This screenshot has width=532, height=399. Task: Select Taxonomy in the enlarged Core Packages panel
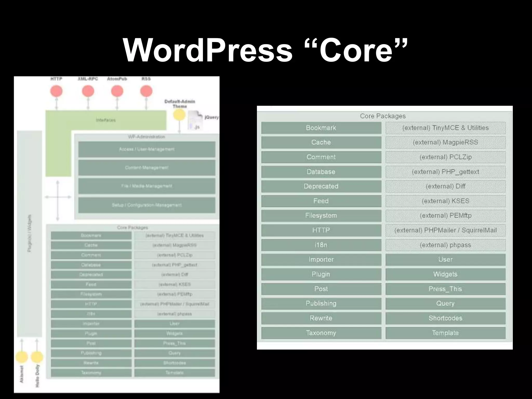pyautogui.click(x=321, y=333)
